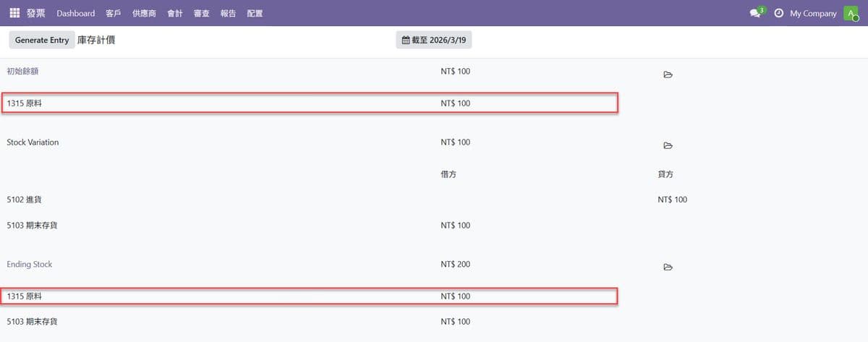Open the apps grid menu icon
The height and width of the screenshot is (342, 868).
(14, 13)
